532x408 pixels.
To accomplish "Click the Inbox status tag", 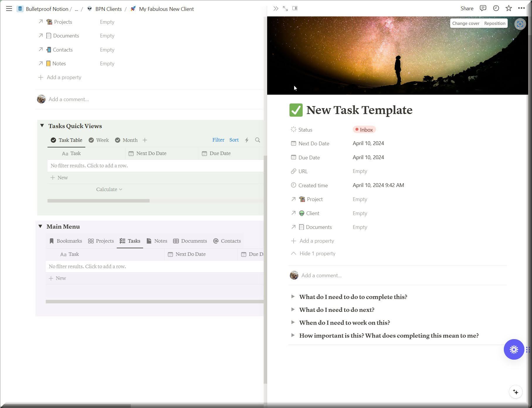I will [364, 130].
